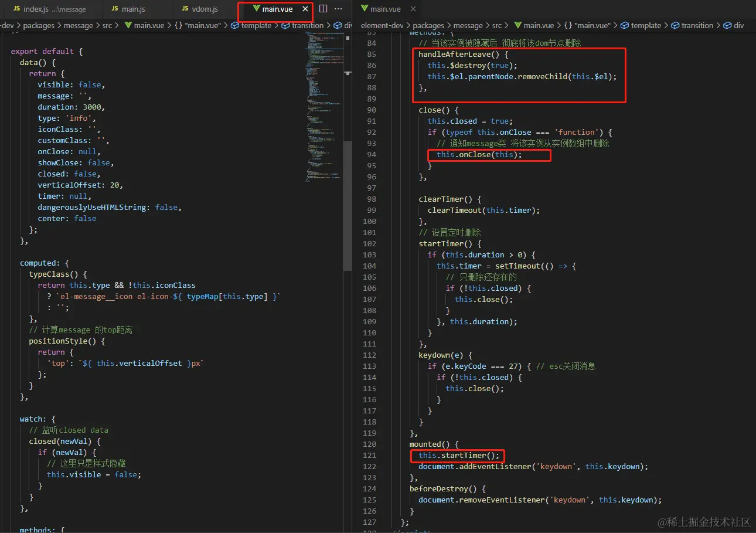756x533 pixels.
Task: Click line number 121 in the gutter
Action: click(369, 456)
